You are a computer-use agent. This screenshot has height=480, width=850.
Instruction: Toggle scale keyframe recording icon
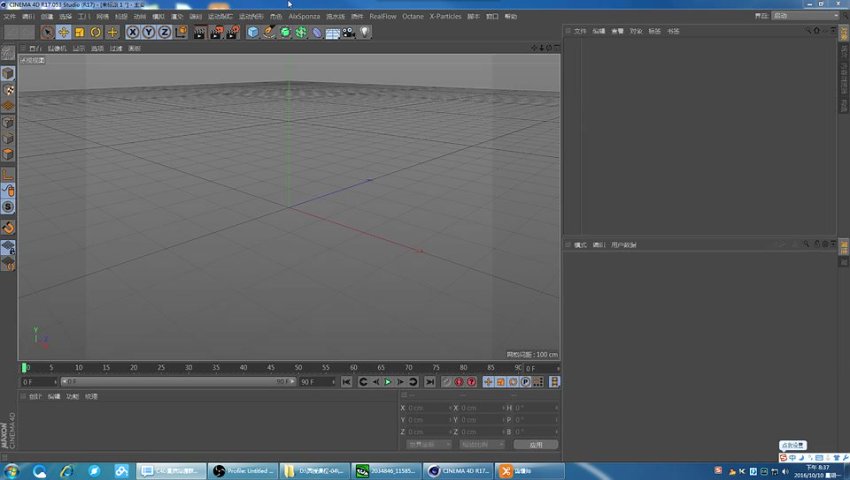[501, 382]
